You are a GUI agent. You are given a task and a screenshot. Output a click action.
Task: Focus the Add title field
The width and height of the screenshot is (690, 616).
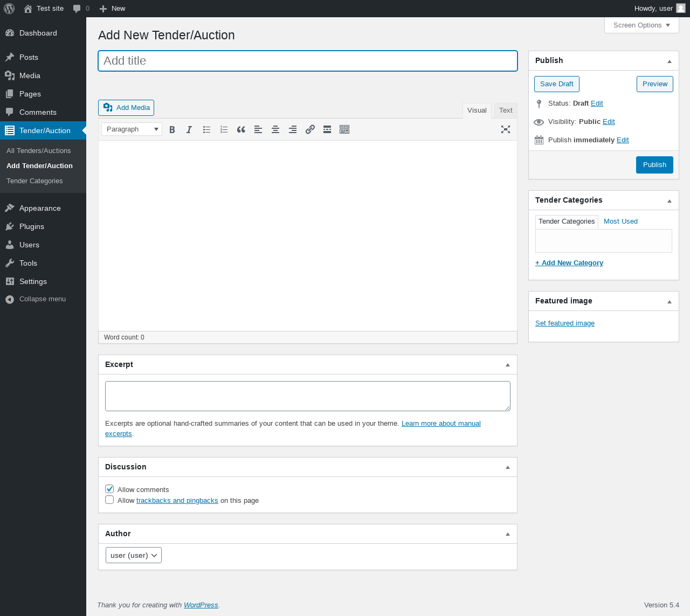click(x=308, y=61)
